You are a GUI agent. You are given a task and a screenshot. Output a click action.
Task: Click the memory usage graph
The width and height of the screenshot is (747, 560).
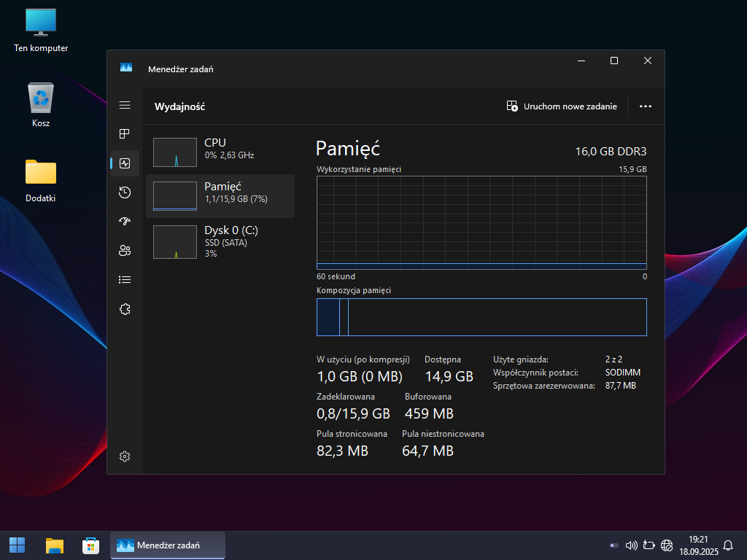point(481,222)
